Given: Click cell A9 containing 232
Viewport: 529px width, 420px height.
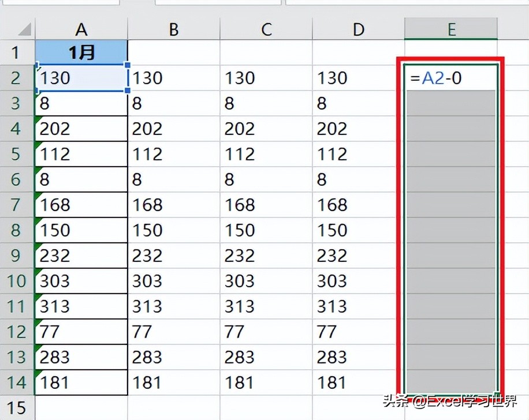Looking at the screenshot, I should [81, 256].
